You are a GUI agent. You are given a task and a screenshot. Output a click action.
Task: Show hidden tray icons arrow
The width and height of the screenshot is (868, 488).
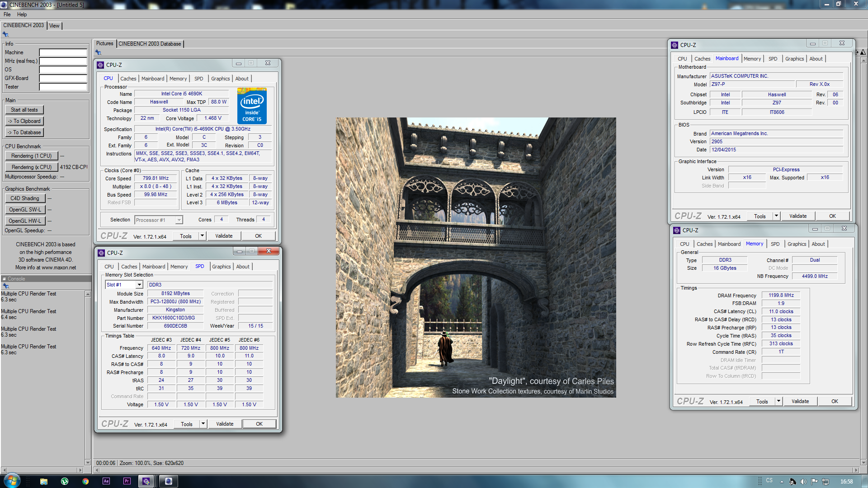coord(782,482)
